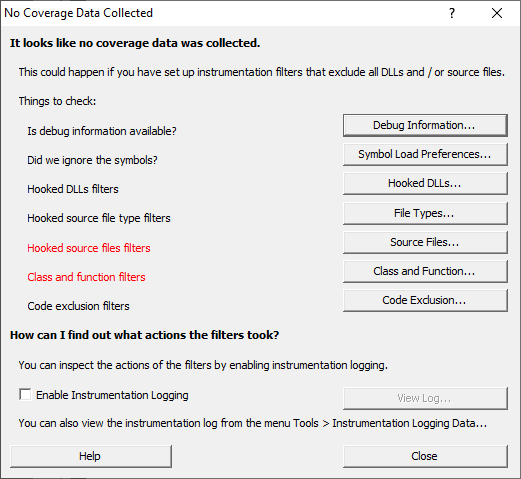Enable Instrumentation Logging checkbox

point(25,395)
